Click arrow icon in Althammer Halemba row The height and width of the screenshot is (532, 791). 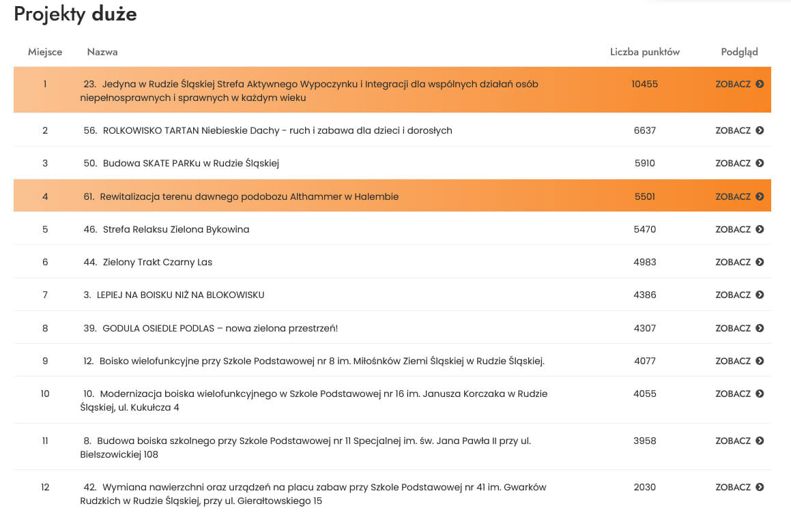[x=760, y=197]
